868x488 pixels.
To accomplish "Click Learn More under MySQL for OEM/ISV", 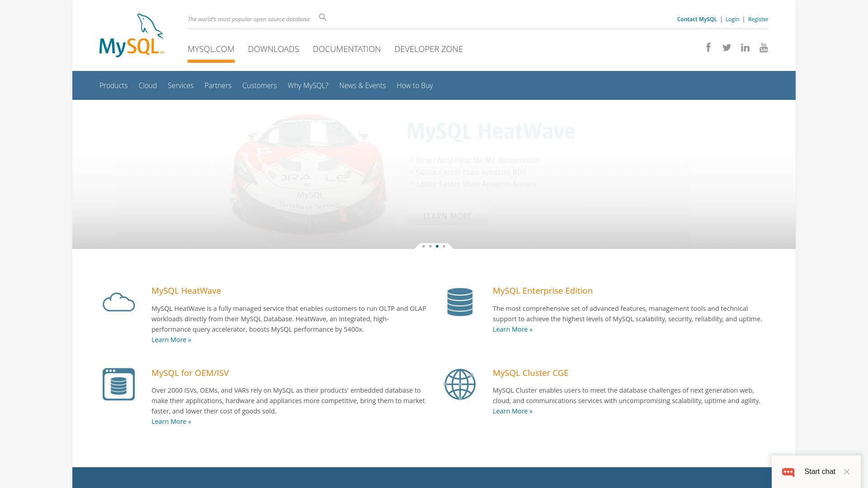I will click(x=171, y=422).
